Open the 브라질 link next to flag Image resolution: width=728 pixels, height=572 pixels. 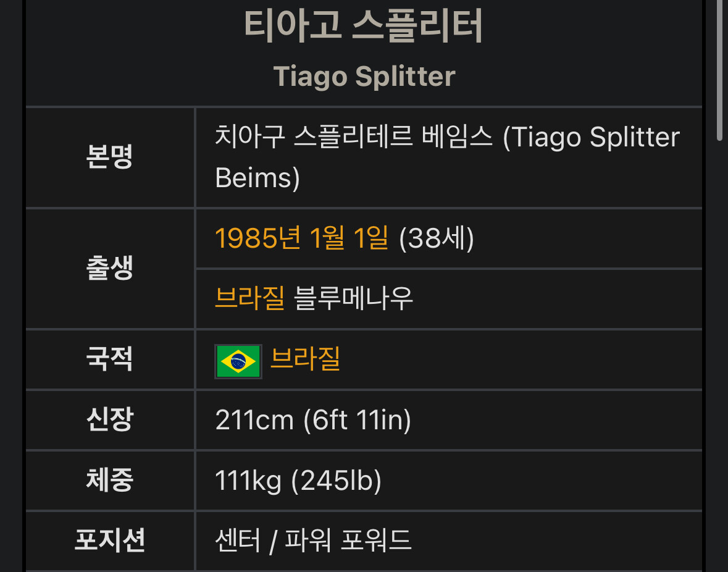pyautogui.click(x=305, y=358)
